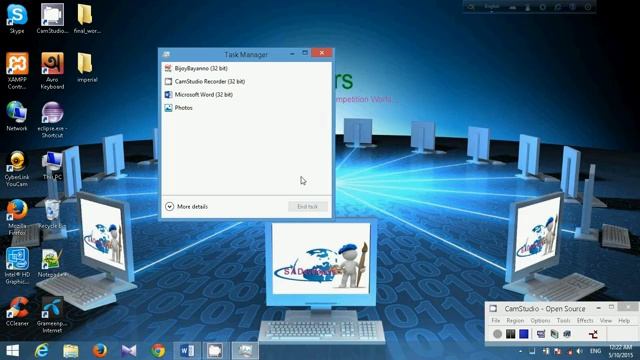640x360 pixels.
Task: Click the Windows Start button
Action: tap(13, 351)
